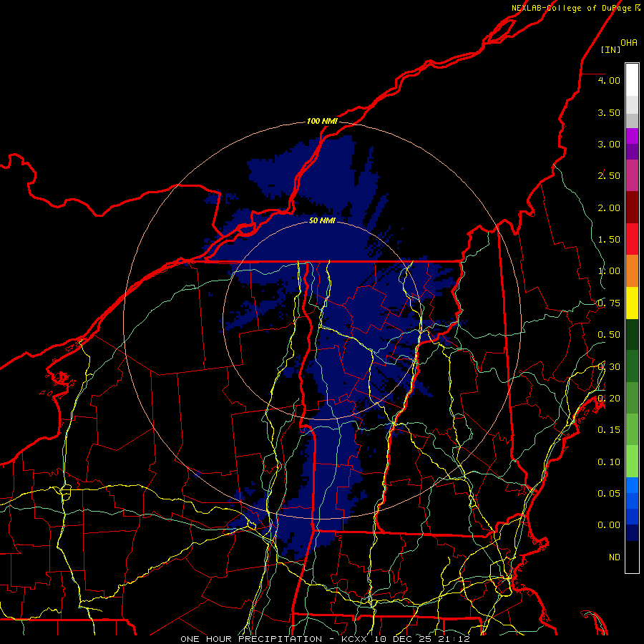Viewport: 644px width, 644px height.
Task: Click the OHA product code label
Action: [x=629, y=42]
